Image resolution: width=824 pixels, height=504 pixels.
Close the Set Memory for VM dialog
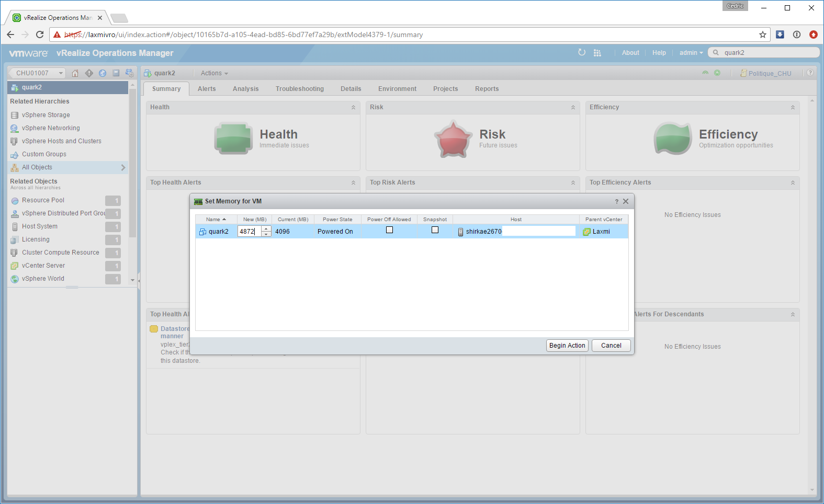(x=626, y=201)
